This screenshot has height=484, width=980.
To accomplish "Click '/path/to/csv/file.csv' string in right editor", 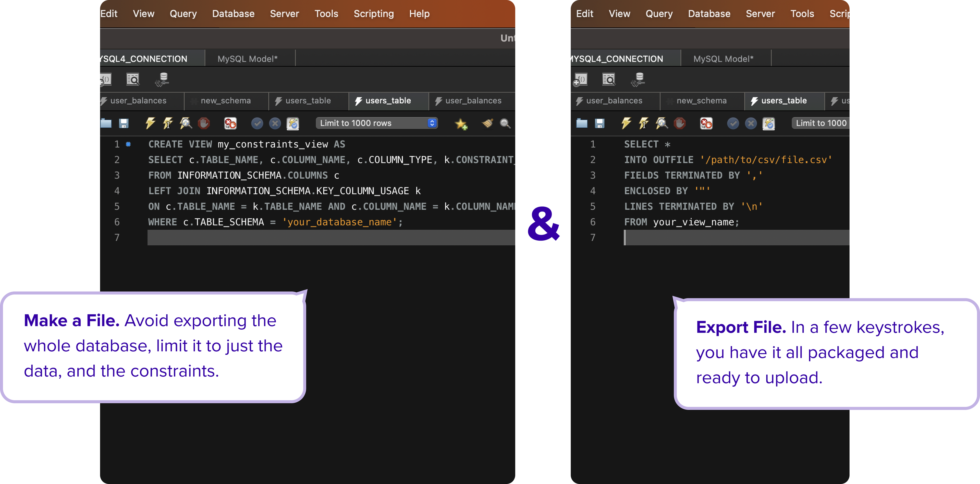I will click(766, 160).
